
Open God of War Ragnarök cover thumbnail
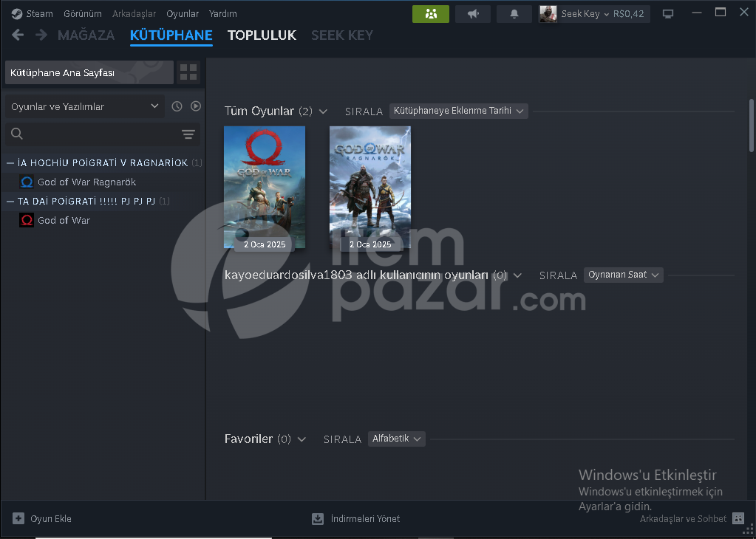[x=370, y=188]
